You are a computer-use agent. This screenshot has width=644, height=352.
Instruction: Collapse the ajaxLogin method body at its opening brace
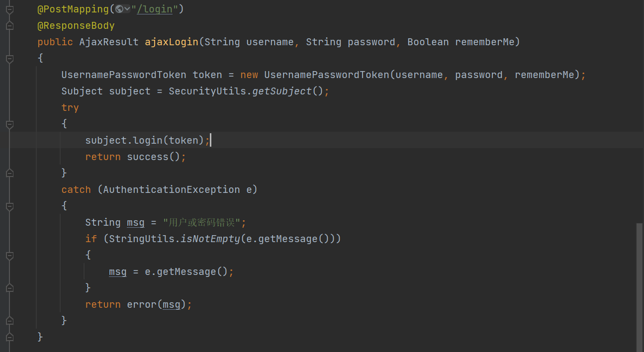9,59
